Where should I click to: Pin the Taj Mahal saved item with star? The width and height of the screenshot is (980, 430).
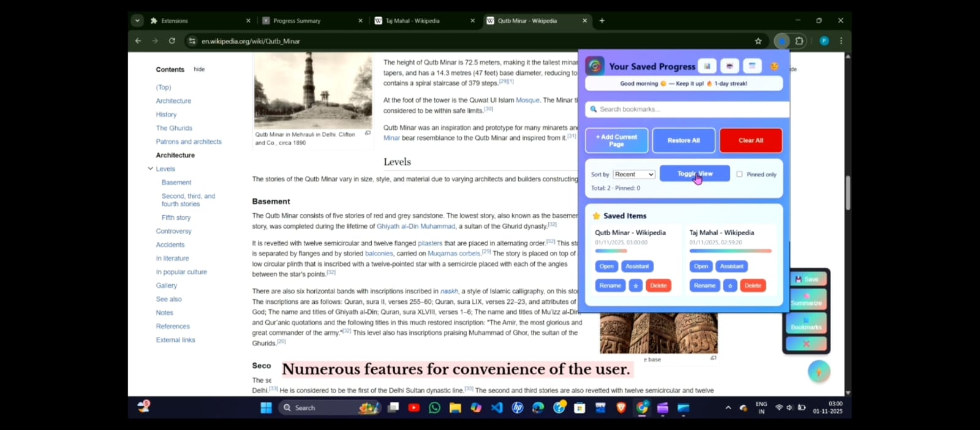(730, 285)
